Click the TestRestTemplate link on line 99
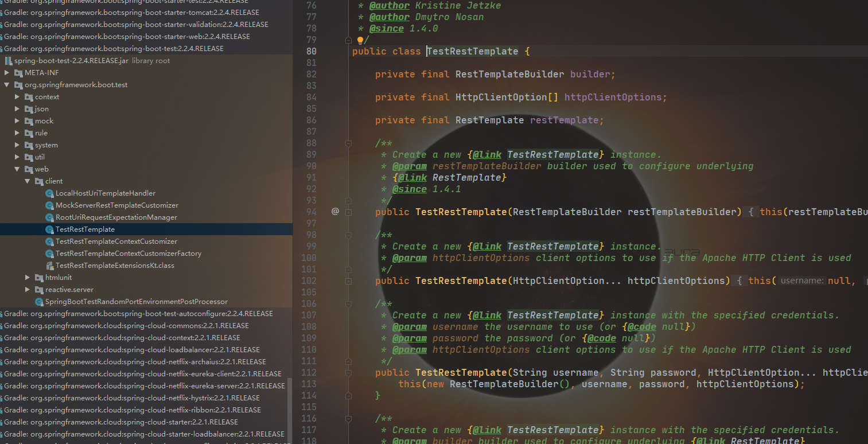The height and width of the screenshot is (444, 868). tap(553, 247)
